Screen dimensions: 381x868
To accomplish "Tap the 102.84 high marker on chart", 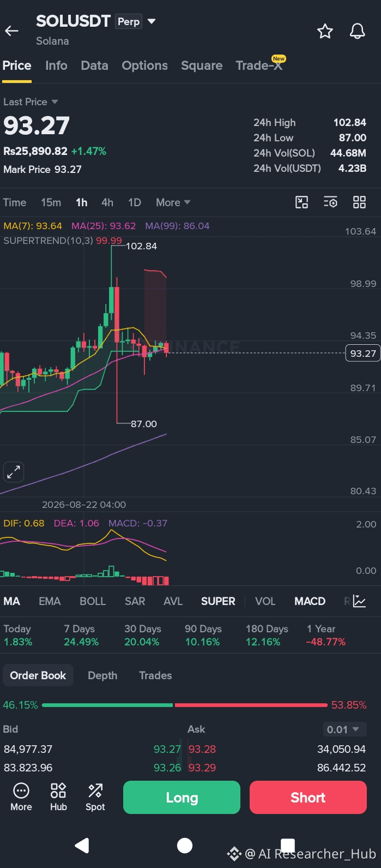I will coord(141,246).
